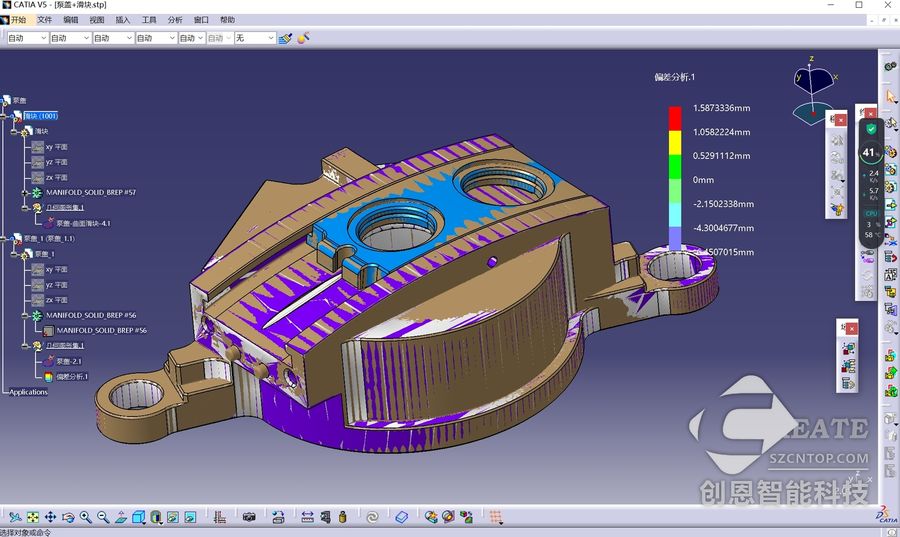Image resolution: width=900 pixels, height=537 pixels.
Task: Select 泵盖-2.1 in the tree
Action: pyautogui.click(x=69, y=361)
